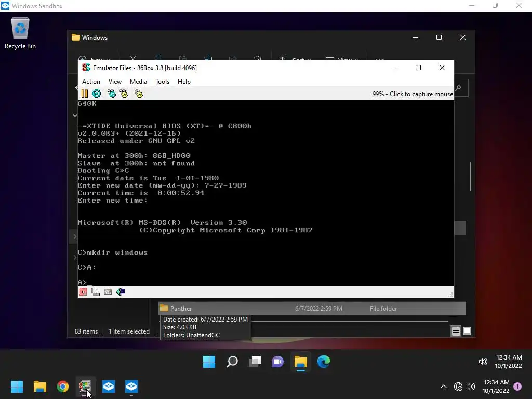Collapse the expanded Explorer navigation pane chevron
The width and height of the screenshot is (532, 399).
75,116
